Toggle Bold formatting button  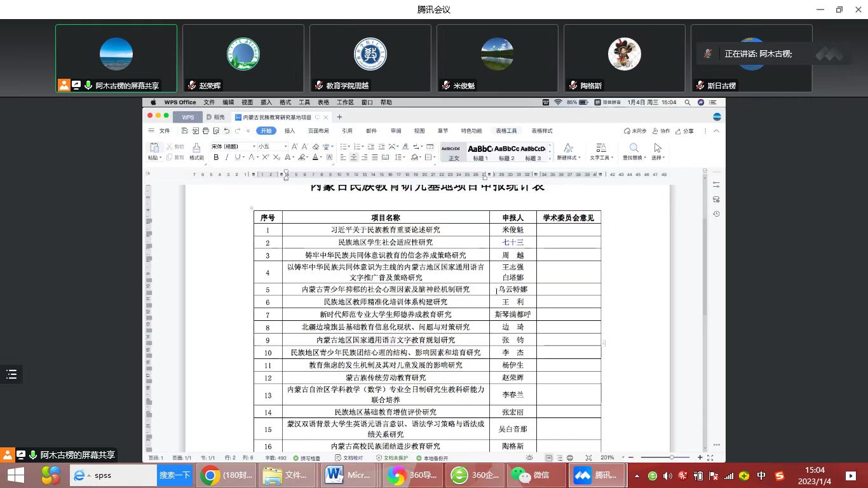coord(216,158)
